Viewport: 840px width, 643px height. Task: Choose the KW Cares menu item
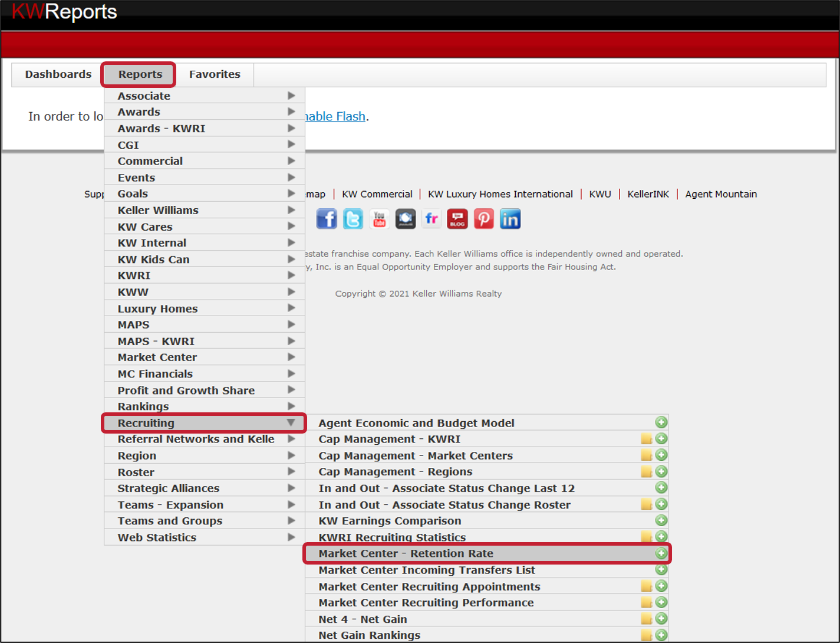(205, 227)
